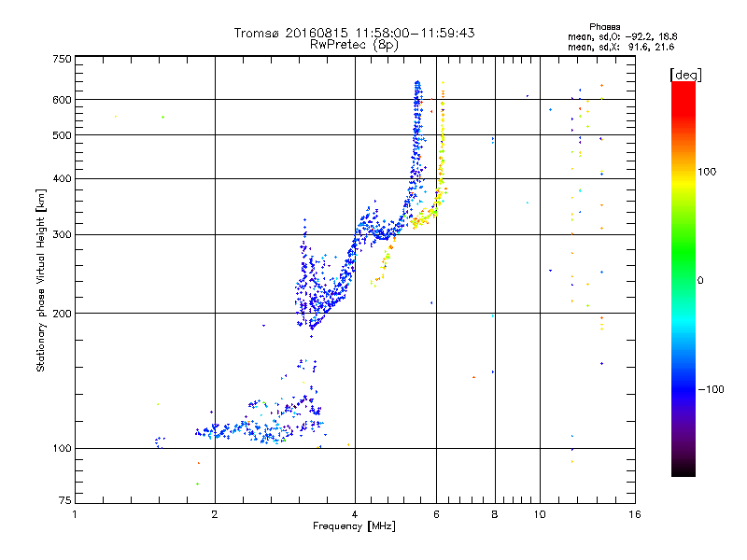The width and height of the screenshot is (747, 560).
Task: Click the x-axis label '8'
Action: pos(495,514)
